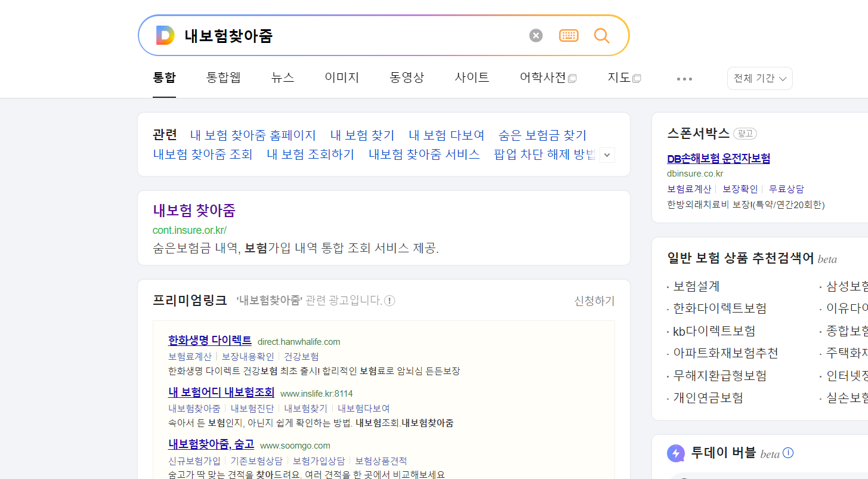Switch to the 통합웹 tab

point(224,78)
